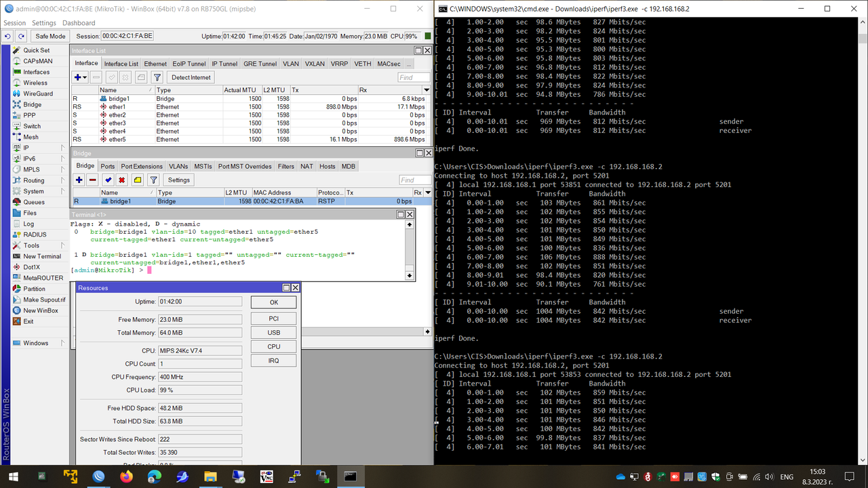Remove selected bridge with minus icon
The height and width of the screenshot is (488, 868).
(x=92, y=180)
